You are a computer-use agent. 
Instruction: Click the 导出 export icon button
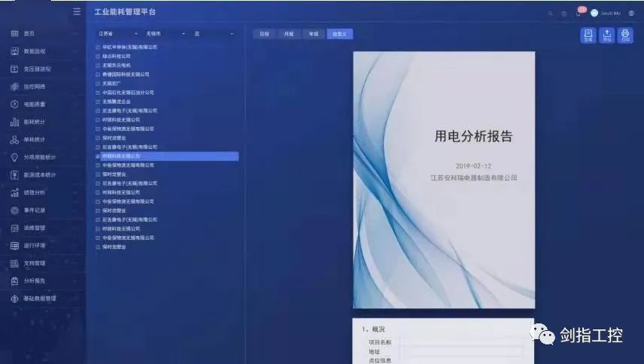coord(606,35)
